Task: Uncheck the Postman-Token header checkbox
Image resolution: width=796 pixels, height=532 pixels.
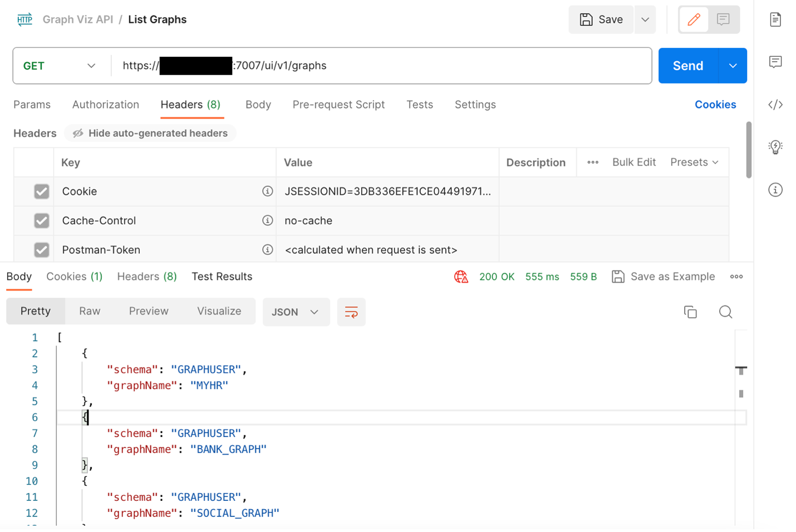Action: click(x=42, y=250)
